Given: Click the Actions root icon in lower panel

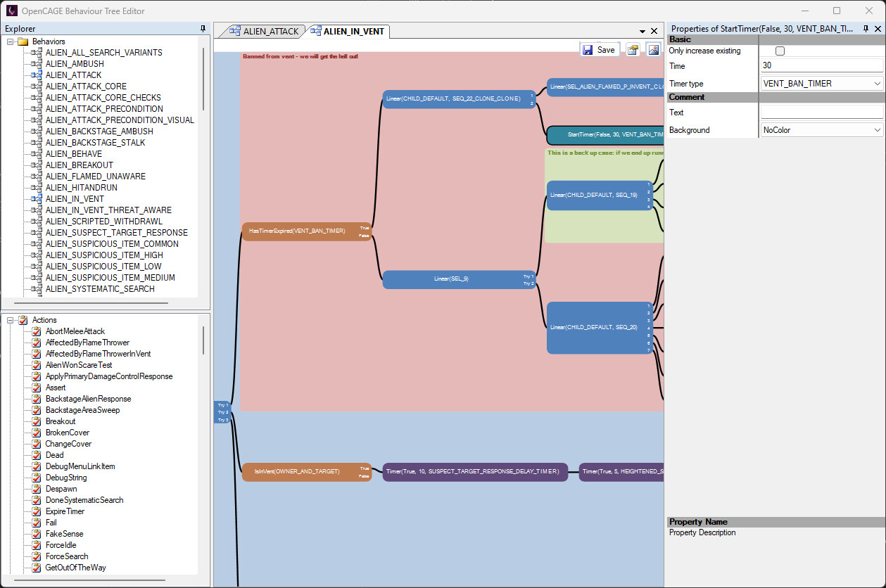Looking at the screenshot, I should (x=22, y=319).
